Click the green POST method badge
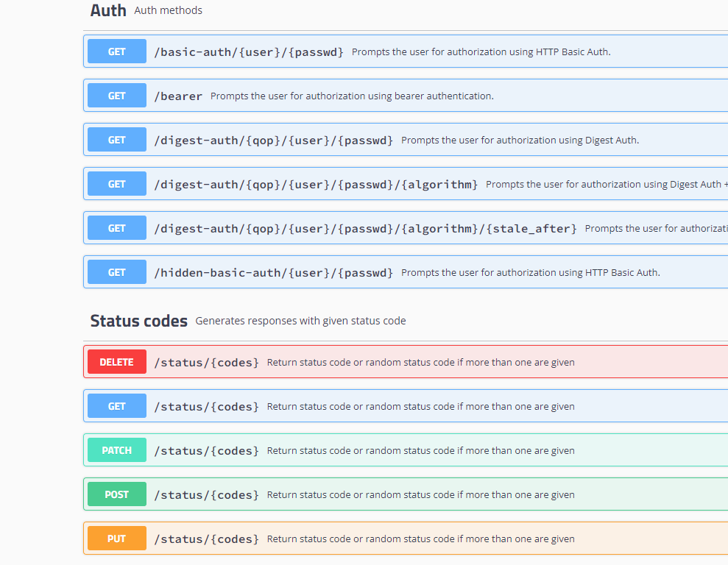728x565 pixels. (117, 495)
